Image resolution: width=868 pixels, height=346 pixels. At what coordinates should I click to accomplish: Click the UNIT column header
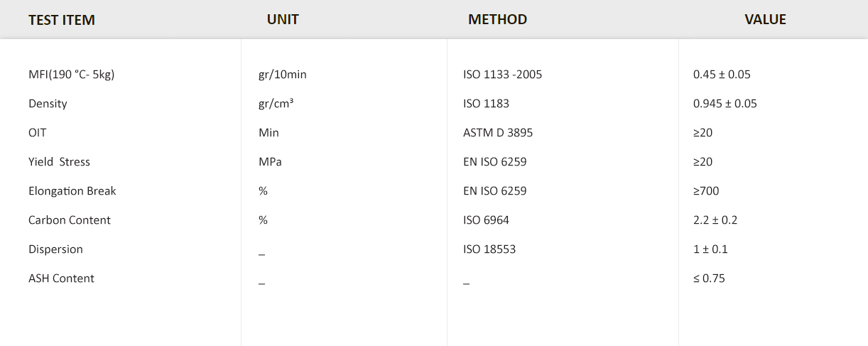pos(283,20)
